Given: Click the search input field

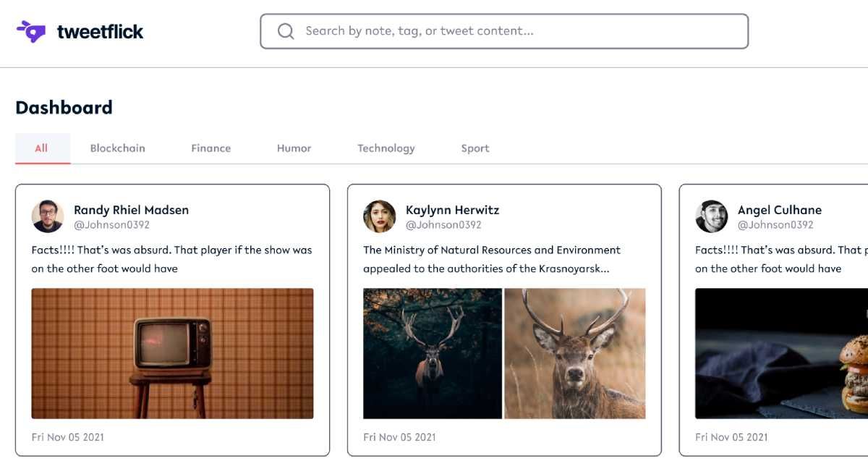Looking at the screenshot, I should tap(506, 30).
